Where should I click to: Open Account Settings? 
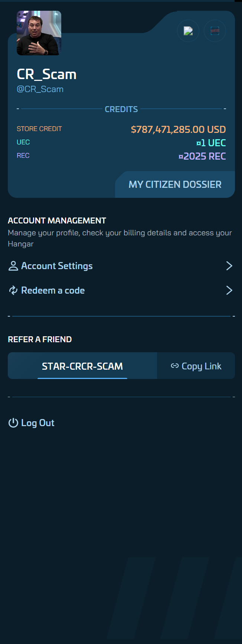[121, 266]
